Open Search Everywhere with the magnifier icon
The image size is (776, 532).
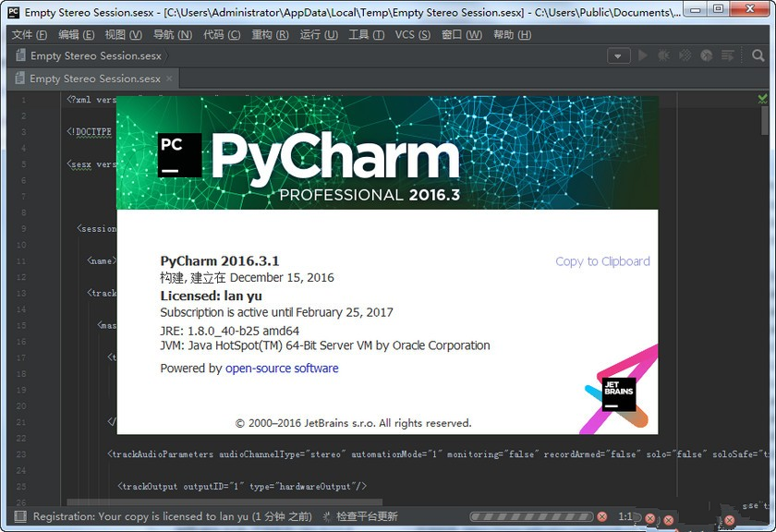point(758,54)
